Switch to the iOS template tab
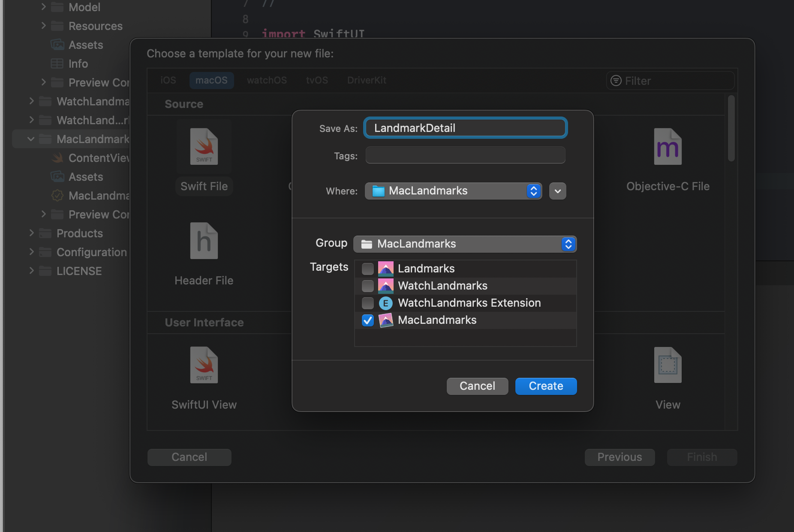 (x=168, y=81)
